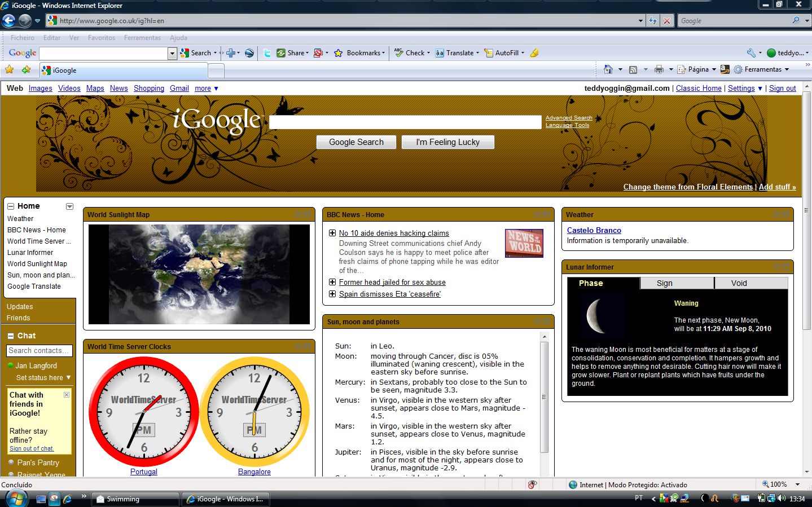Click the Search contacts field in Chat

tap(39, 351)
